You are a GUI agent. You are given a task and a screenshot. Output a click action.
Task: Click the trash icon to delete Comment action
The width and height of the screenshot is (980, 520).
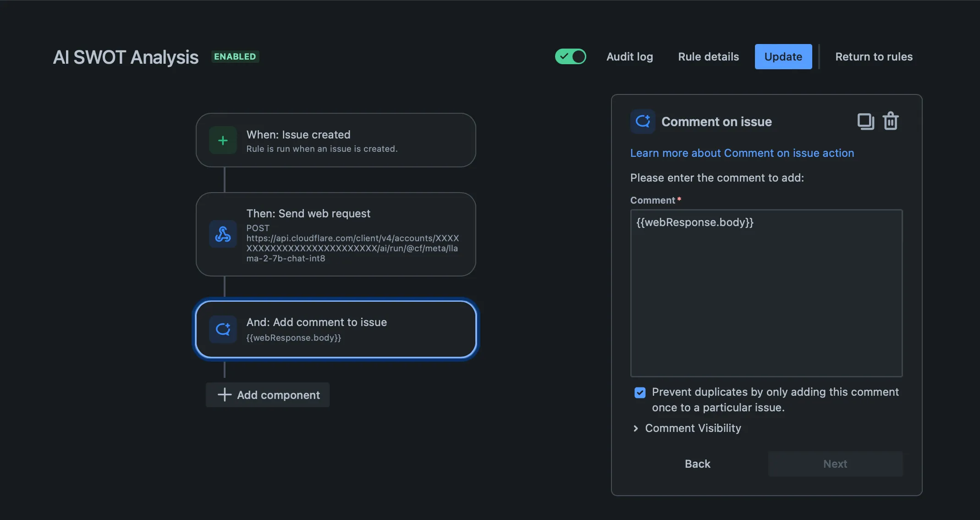[x=891, y=121]
